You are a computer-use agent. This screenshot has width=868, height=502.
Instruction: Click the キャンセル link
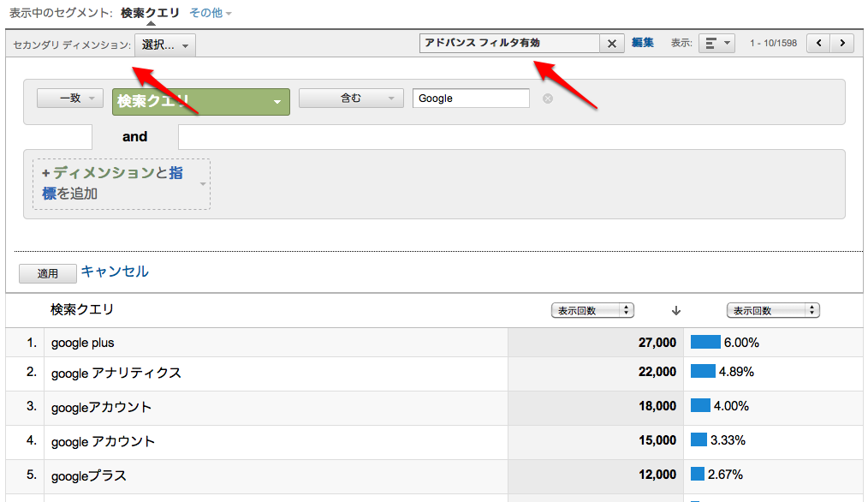click(x=115, y=272)
